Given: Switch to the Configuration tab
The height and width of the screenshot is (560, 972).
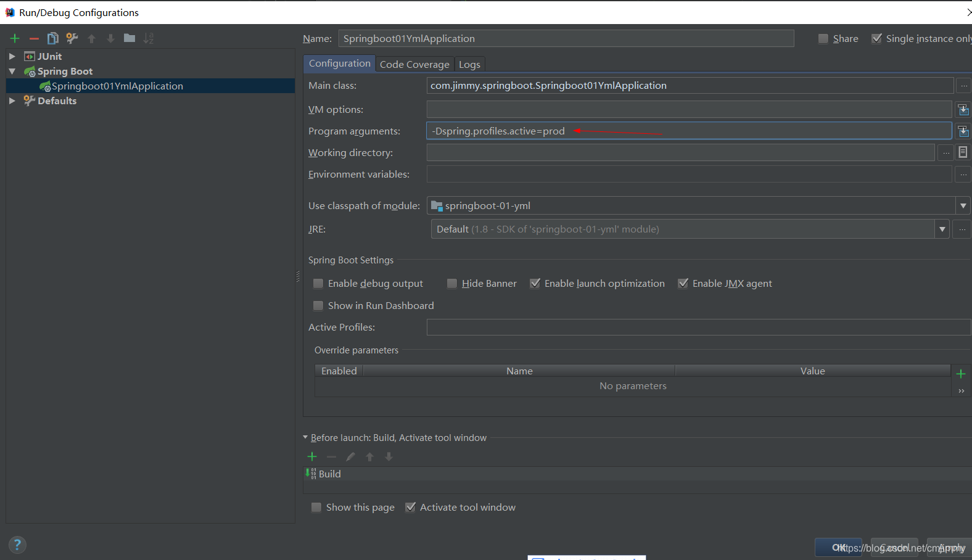Looking at the screenshot, I should click(339, 64).
